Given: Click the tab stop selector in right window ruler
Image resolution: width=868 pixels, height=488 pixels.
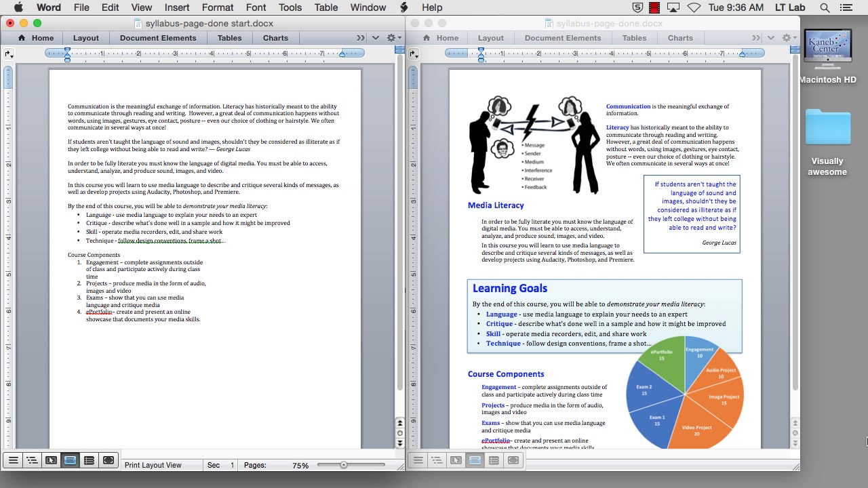Looking at the screenshot, I should 413,53.
